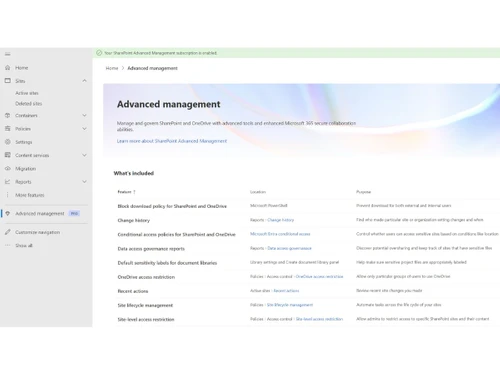Click the Content services icon
The height and width of the screenshot is (375, 500).
[8, 155]
